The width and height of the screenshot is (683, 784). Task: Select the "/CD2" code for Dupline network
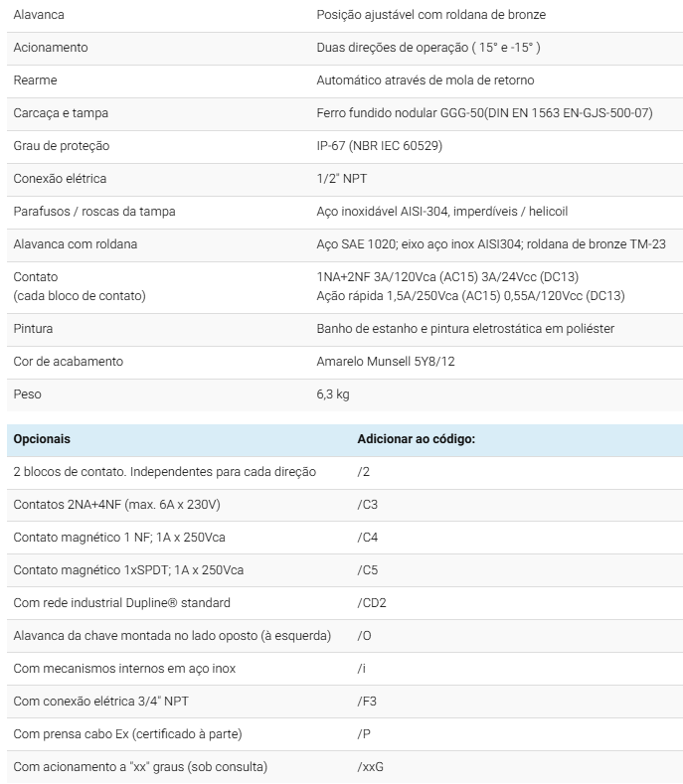371,602
